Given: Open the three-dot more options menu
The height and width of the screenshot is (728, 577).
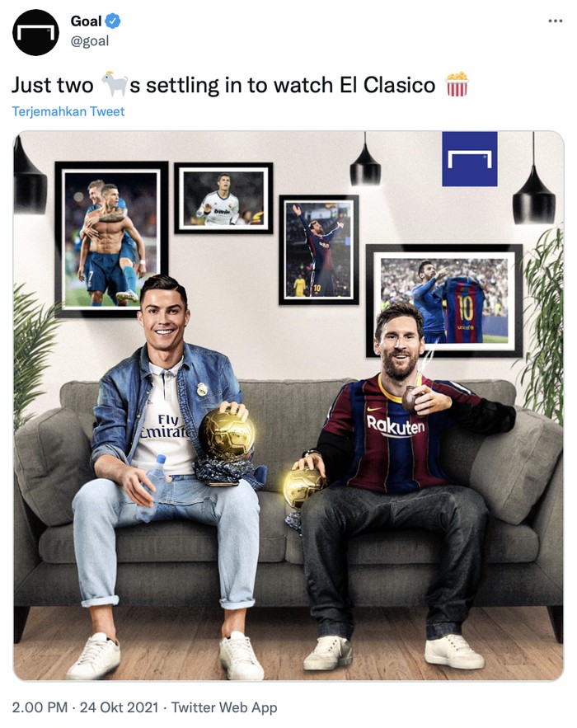Looking at the screenshot, I should coord(556,21).
